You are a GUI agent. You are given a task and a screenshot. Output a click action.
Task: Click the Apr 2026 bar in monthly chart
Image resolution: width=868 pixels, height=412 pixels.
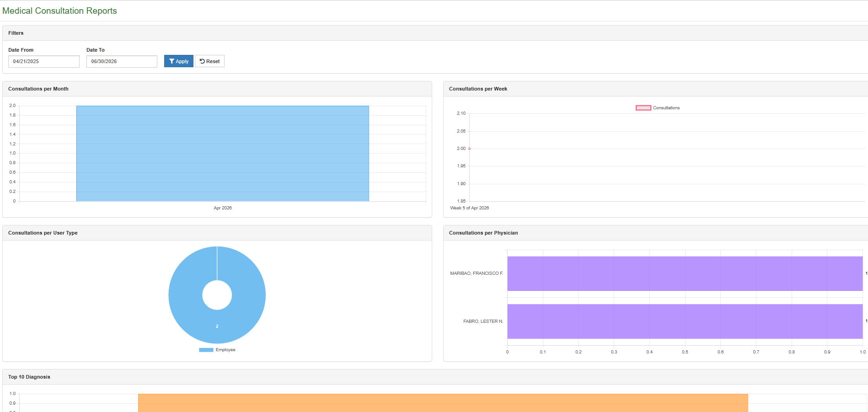[x=223, y=154]
